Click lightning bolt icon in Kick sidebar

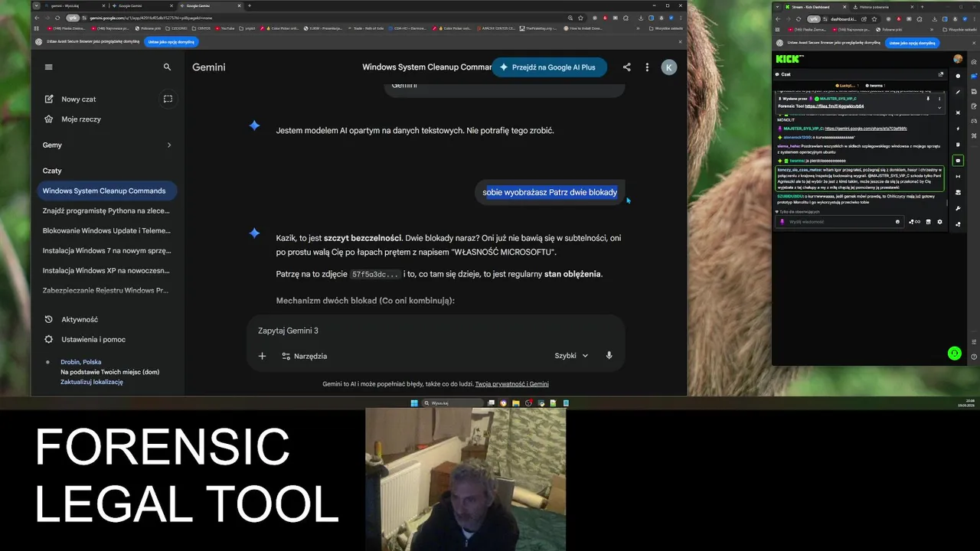[958, 129]
